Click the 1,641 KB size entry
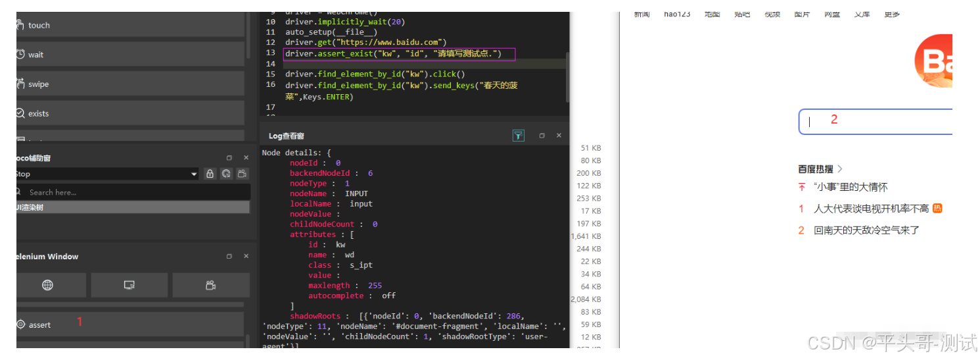This screenshot has height=360, width=980. (586, 236)
